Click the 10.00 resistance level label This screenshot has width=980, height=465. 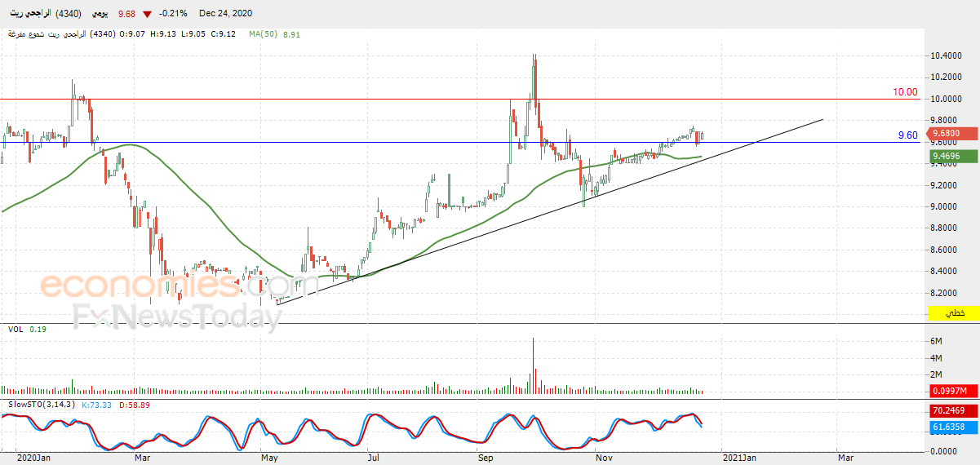[x=905, y=92]
